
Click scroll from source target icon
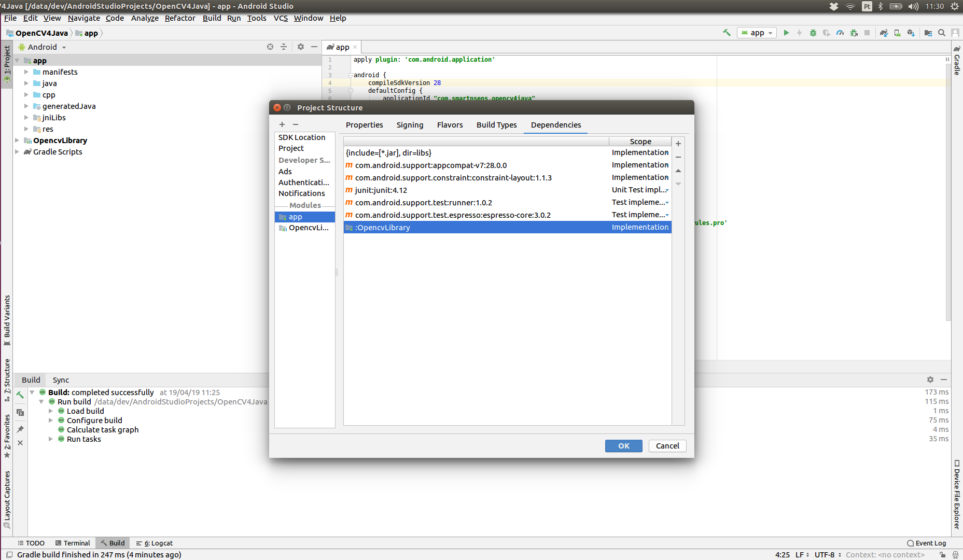click(x=270, y=47)
